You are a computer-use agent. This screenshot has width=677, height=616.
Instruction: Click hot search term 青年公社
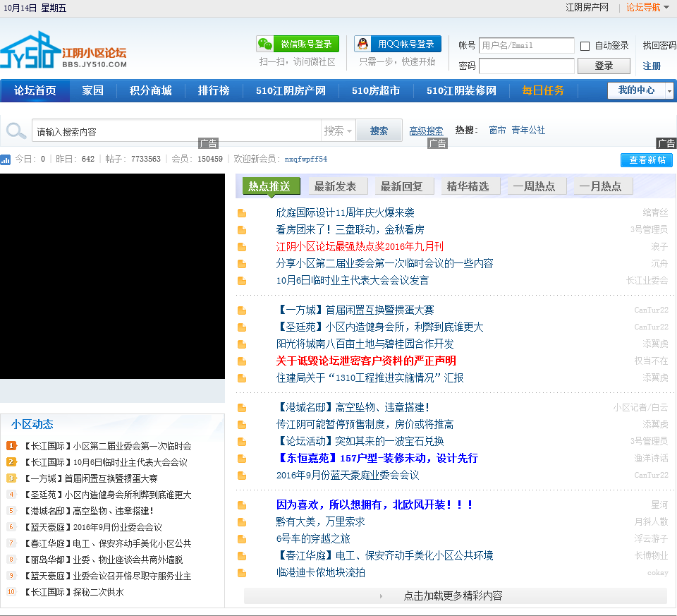click(528, 130)
